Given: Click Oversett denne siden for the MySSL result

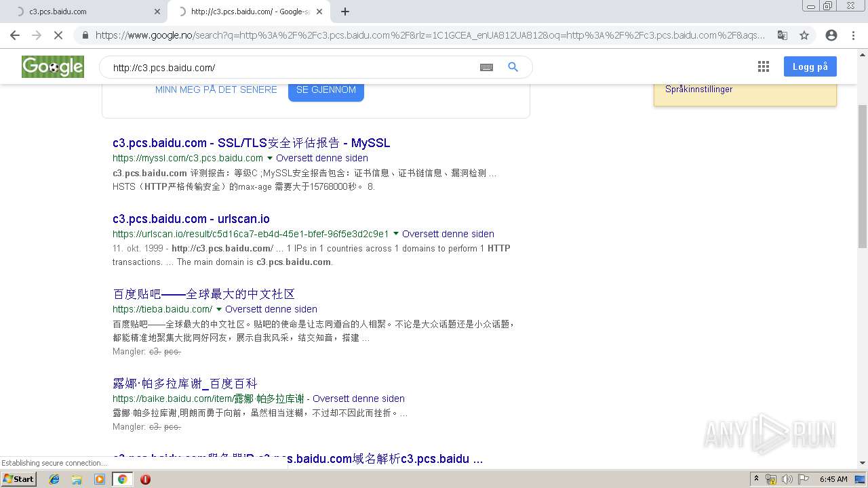Looking at the screenshot, I should 322,158.
